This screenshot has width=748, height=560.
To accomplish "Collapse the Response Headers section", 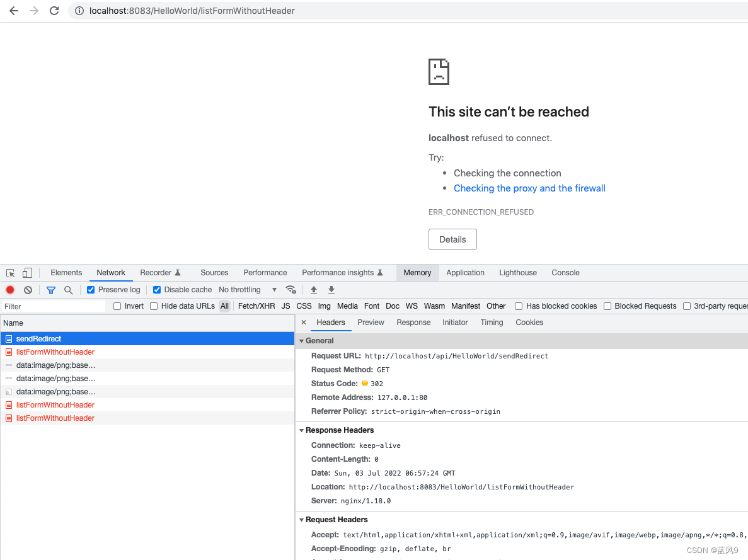I will click(302, 430).
